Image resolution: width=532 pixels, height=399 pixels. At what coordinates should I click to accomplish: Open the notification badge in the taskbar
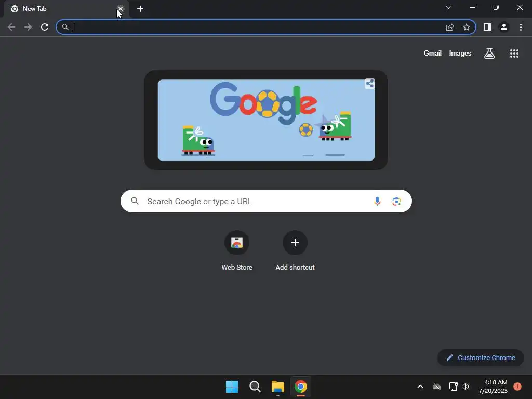517,387
